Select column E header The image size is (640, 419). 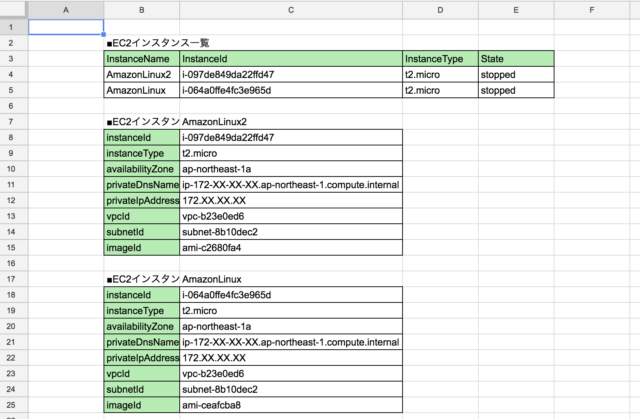[x=516, y=10]
